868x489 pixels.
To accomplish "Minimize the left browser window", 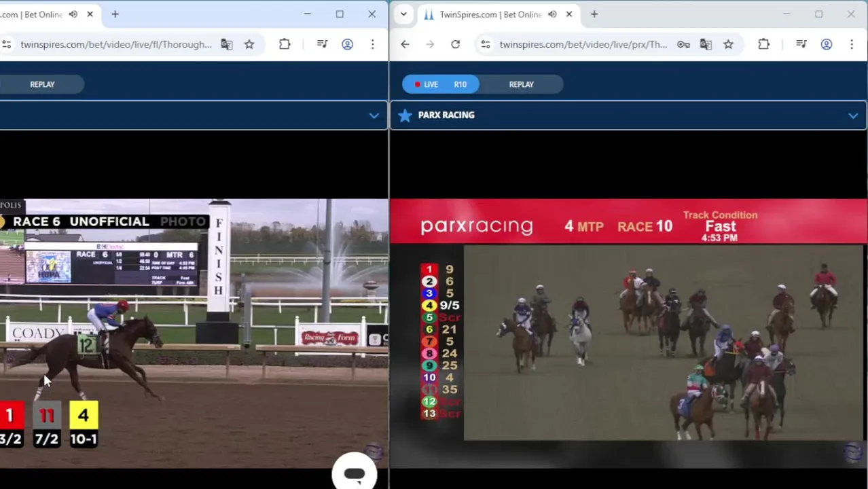I will click(307, 14).
